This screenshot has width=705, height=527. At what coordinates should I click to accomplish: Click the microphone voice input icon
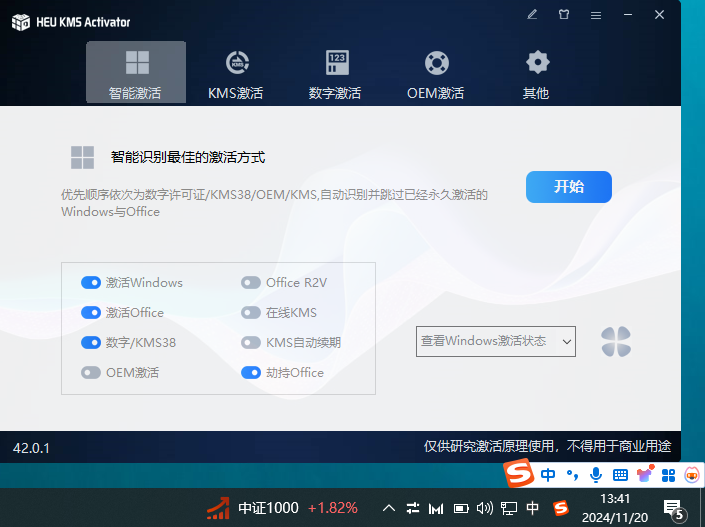click(x=596, y=475)
